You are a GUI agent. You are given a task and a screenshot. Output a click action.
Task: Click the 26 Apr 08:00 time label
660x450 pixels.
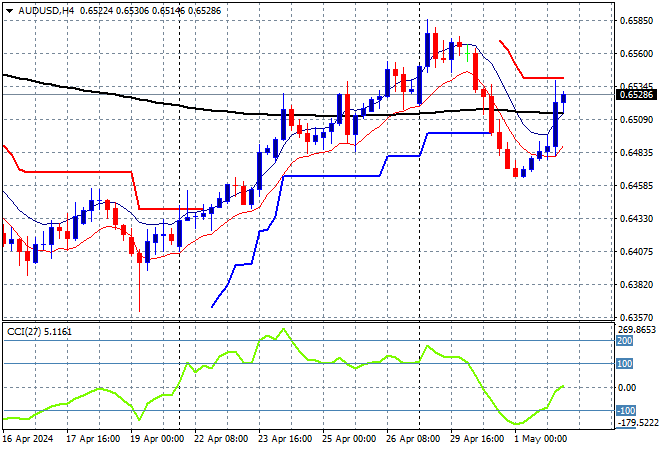(x=413, y=439)
